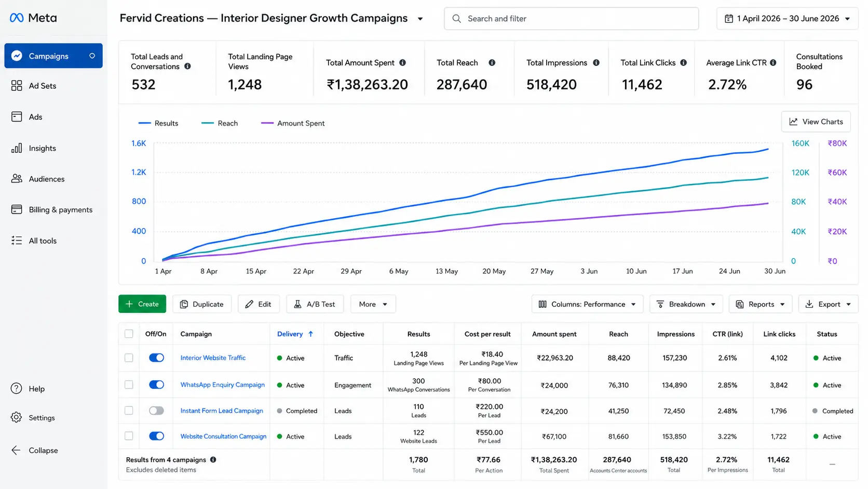This screenshot has width=868, height=489.
Task: Click the blue Results legend line
Action: pyautogui.click(x=144, y=123)
